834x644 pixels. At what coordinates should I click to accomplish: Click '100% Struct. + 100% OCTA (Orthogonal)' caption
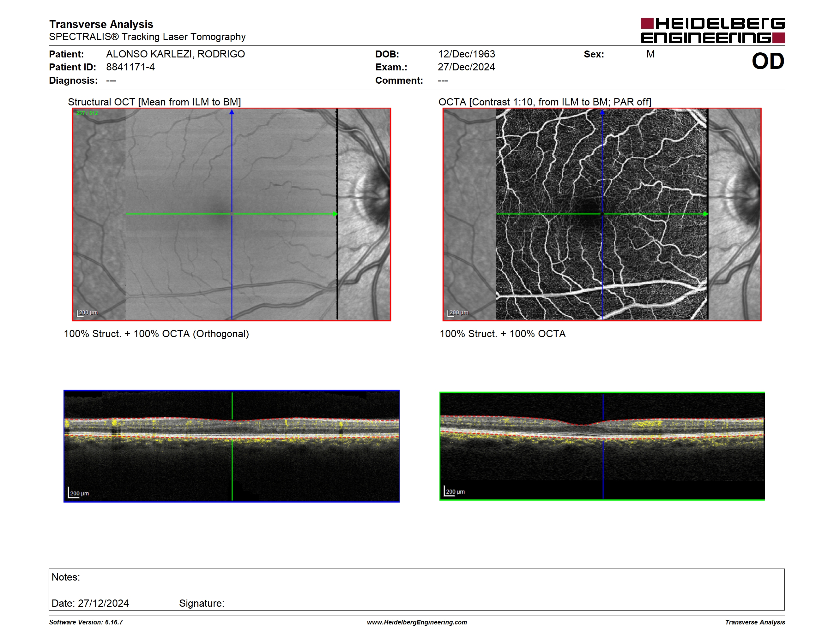tap(156, 334)
